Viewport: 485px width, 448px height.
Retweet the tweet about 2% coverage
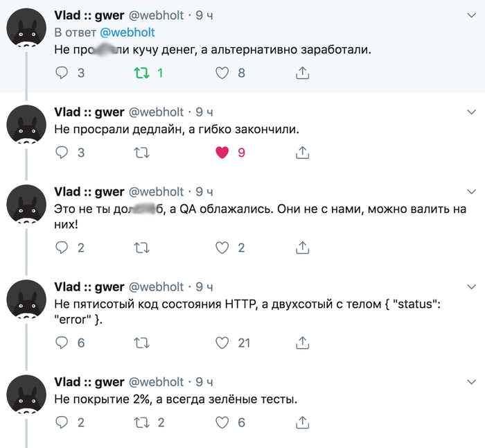[x=141, y=422]
